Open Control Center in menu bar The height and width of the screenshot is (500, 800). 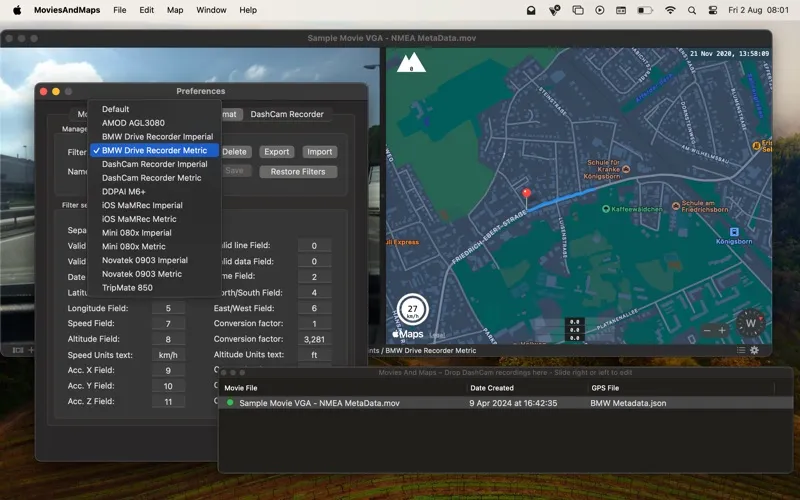713,10
